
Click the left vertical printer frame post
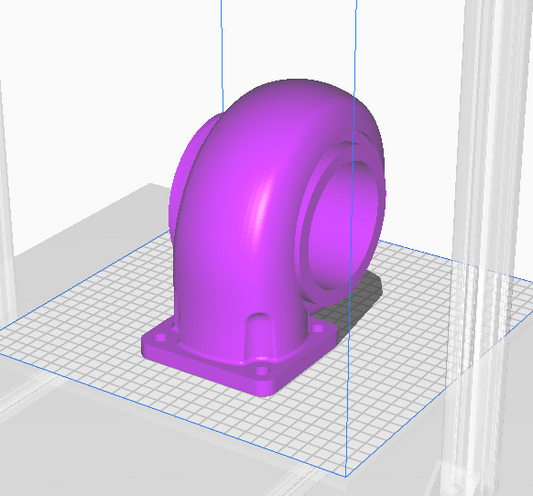click(x=6, y=204)
